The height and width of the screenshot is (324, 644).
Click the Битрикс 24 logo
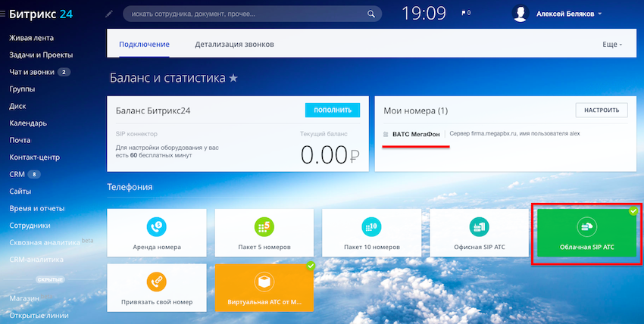[x=41, y=14]
